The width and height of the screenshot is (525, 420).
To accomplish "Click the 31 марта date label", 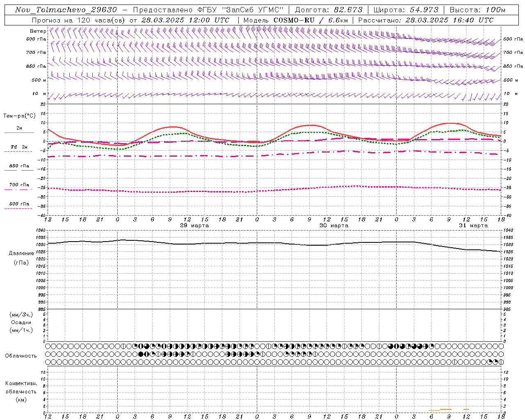I will point(473,226).
